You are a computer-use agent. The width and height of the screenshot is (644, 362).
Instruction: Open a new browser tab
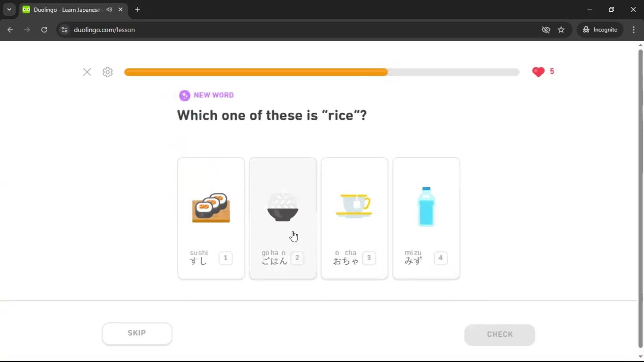pos(138,9)
